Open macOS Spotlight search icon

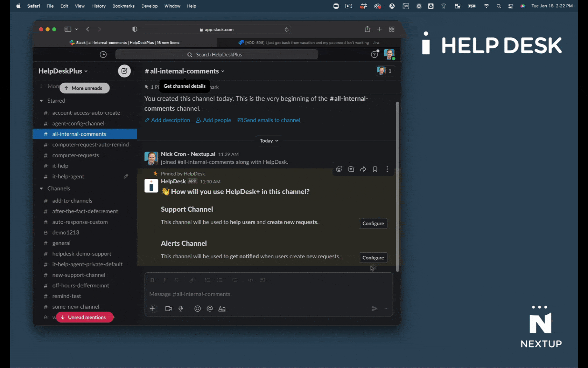pyautogui.click(x=498, y=6)
